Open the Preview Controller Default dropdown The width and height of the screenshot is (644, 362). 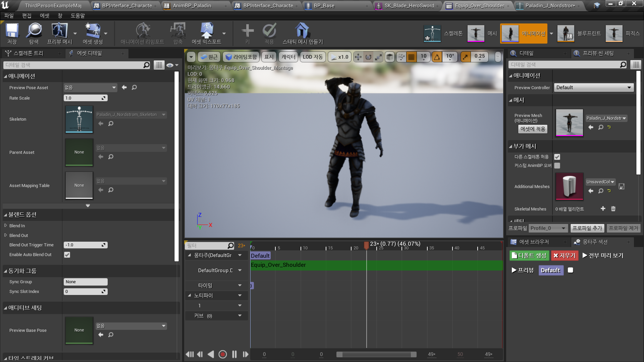tap(593, 87)
